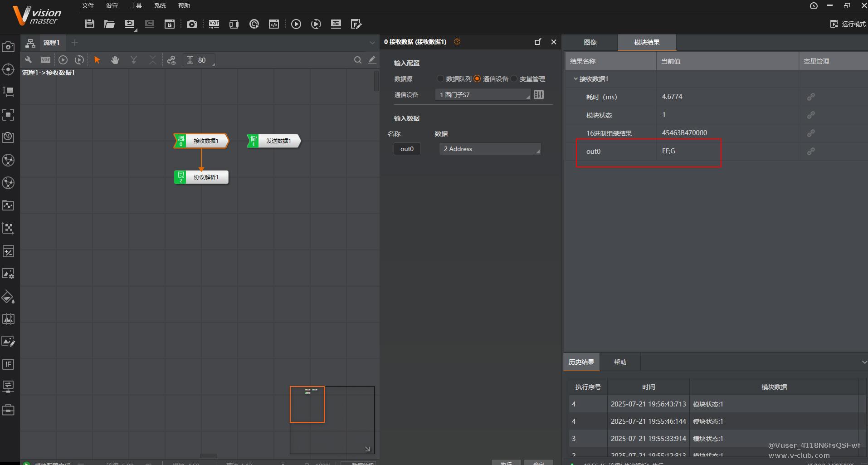
Task: Click the pencil annotate icon in flow toolbar
Action: pyautogui.click(x=372, y=60)
